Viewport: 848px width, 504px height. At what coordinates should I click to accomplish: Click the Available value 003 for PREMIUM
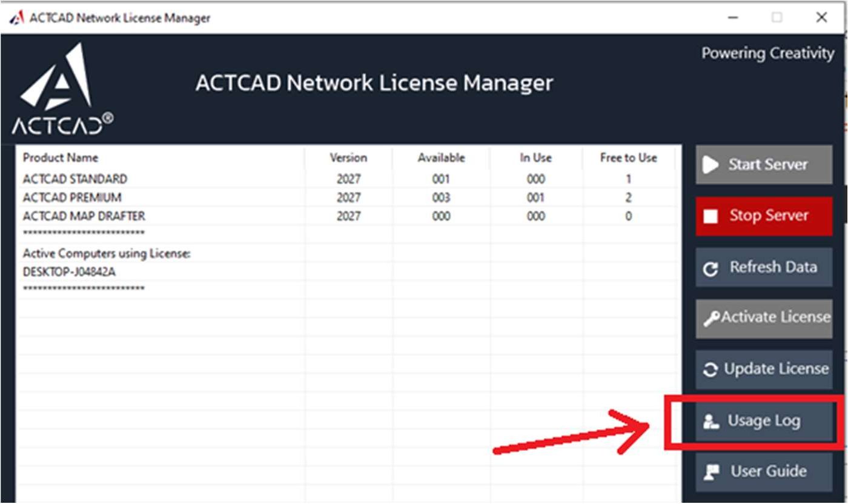(x=441, y=197)
